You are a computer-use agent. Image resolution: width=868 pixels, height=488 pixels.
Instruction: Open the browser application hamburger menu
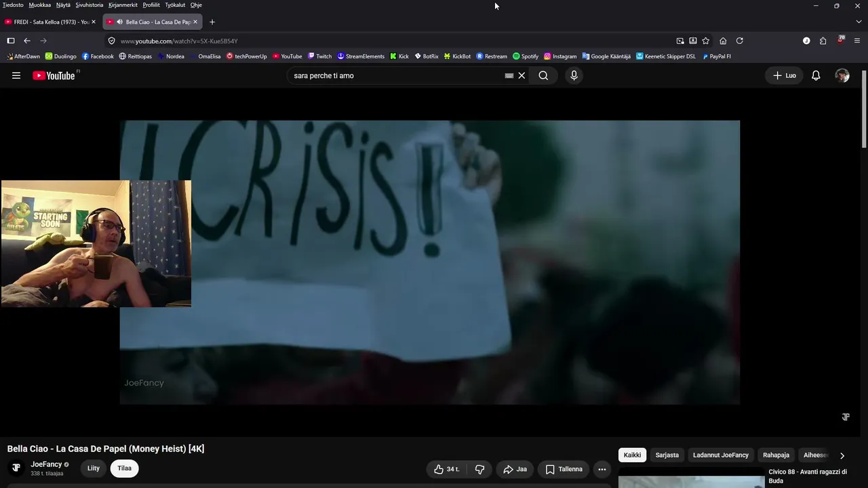(858, 41)
